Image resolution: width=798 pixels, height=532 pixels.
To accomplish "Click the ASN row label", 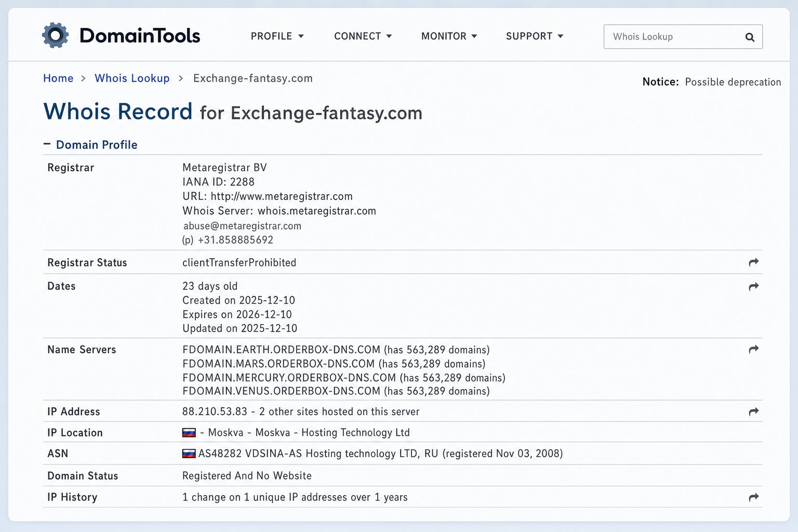I will (58, 454).
